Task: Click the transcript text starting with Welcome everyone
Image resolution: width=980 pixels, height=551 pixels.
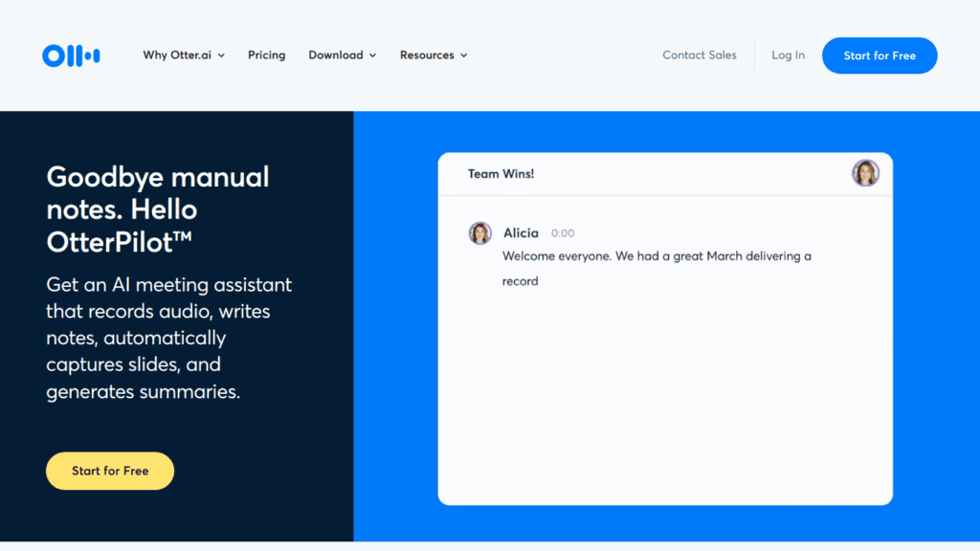Action: (x=657, y=256)
